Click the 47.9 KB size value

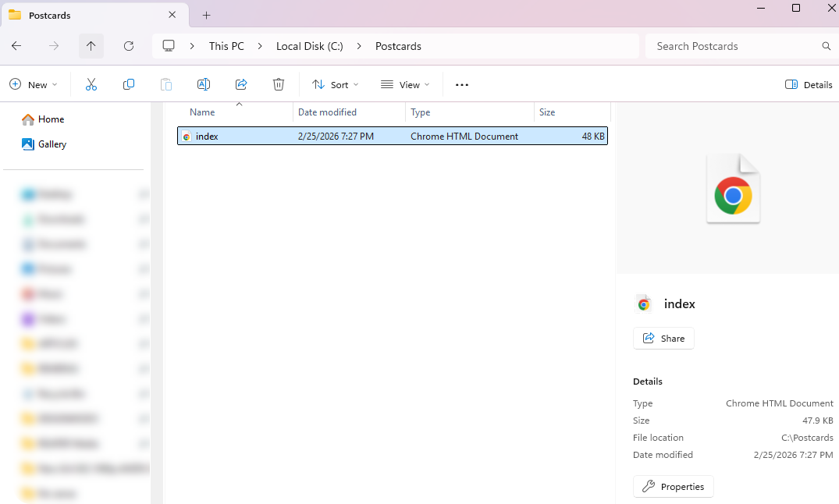(x=818, y=421)
